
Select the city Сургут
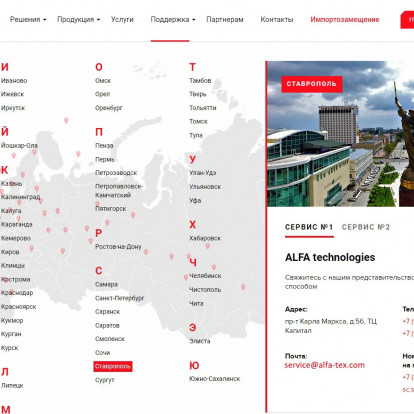click(105, 380)
